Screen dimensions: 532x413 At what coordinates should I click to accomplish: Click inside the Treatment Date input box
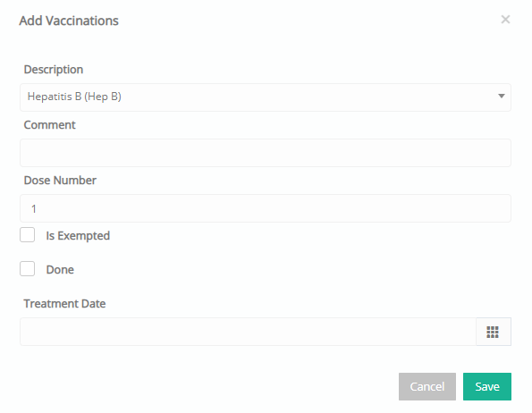pos(248,332)
